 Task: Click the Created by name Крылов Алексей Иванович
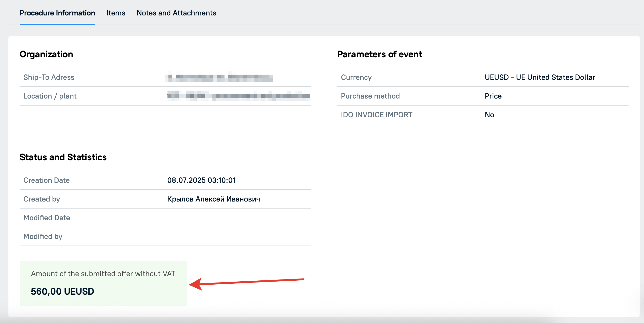tap(213, 199)
